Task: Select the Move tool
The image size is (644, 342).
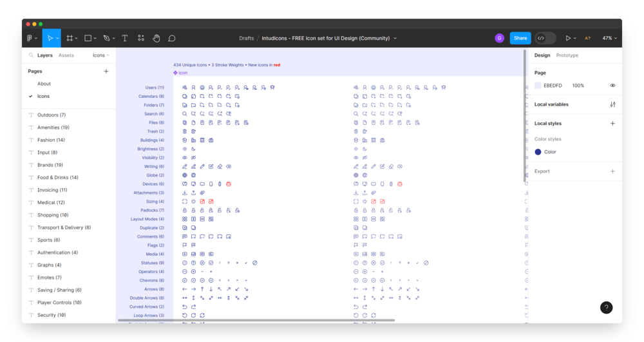Action: click(50, 38)
